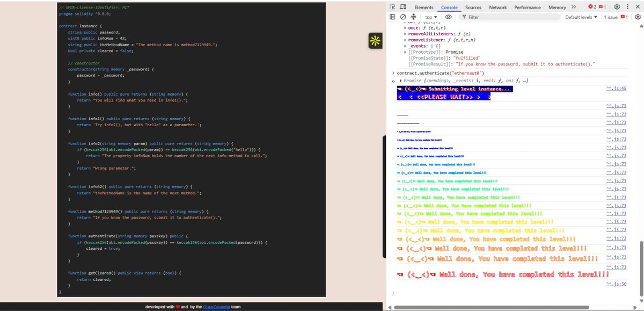Follow the OpenZeppelin link in the footer
The width and height of the screenshot is (644, 311).
[x=217, y=307]
